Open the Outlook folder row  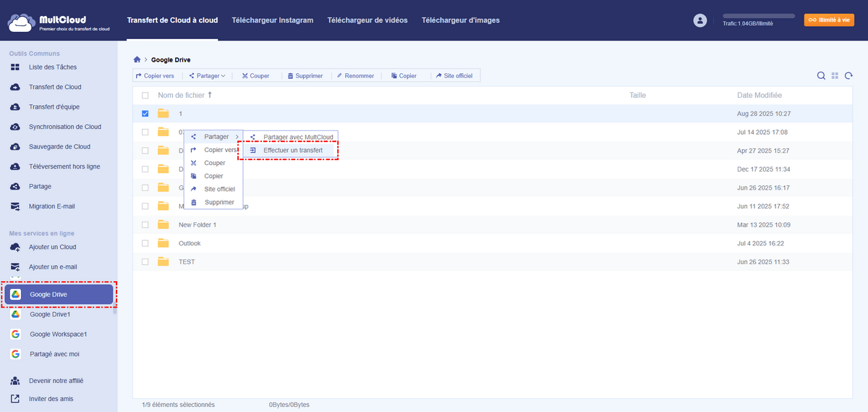click(190, 243)
